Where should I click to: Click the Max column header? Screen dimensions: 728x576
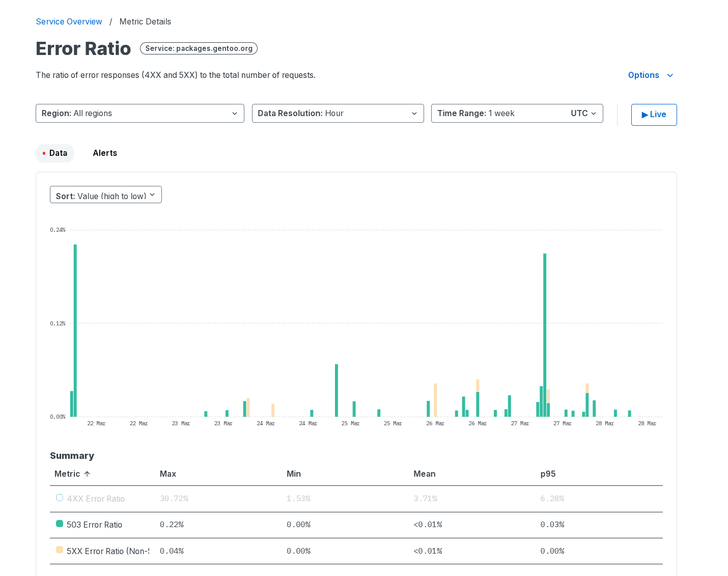pyautogui.click(x=168, y=474)
